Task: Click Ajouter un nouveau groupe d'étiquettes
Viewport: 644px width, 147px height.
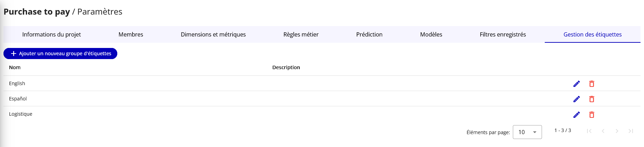Action: click(x=60, y=54)
